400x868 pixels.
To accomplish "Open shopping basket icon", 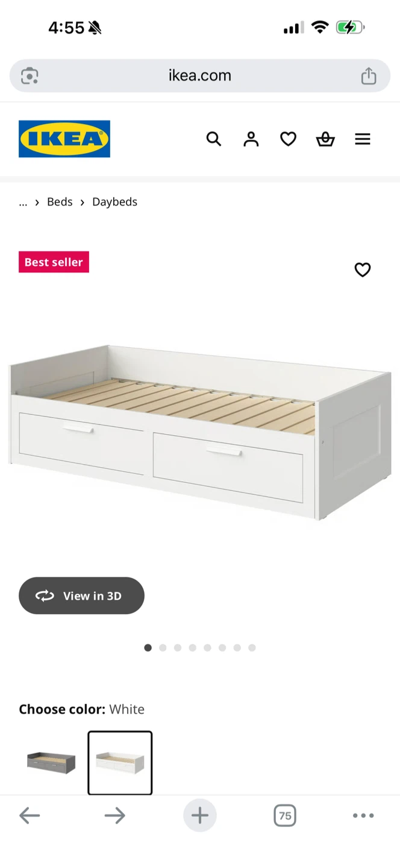I will click(x=325, y=139).
